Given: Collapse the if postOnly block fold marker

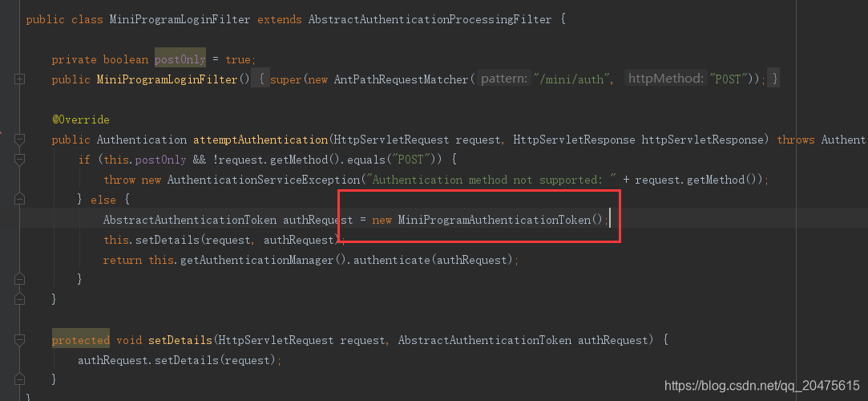Looking at the screenshot, I should coord(19,160).
